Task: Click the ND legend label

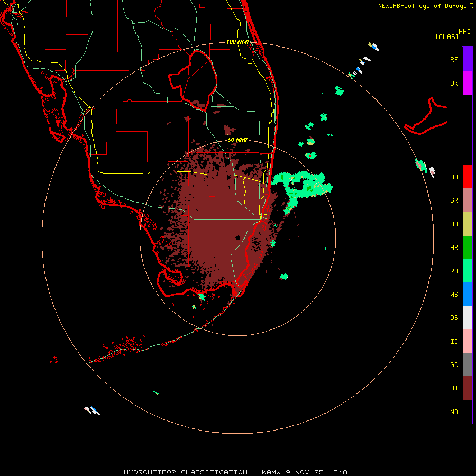Action: [454, 411]
